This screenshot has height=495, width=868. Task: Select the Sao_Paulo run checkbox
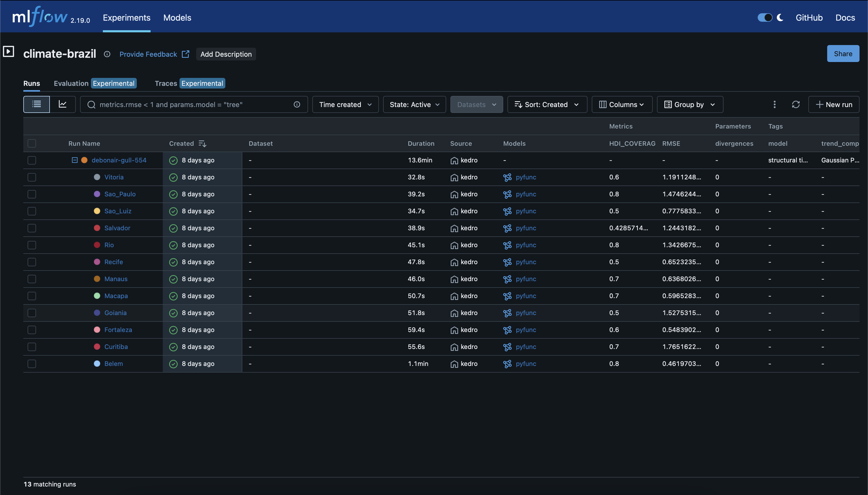point(32,194)
